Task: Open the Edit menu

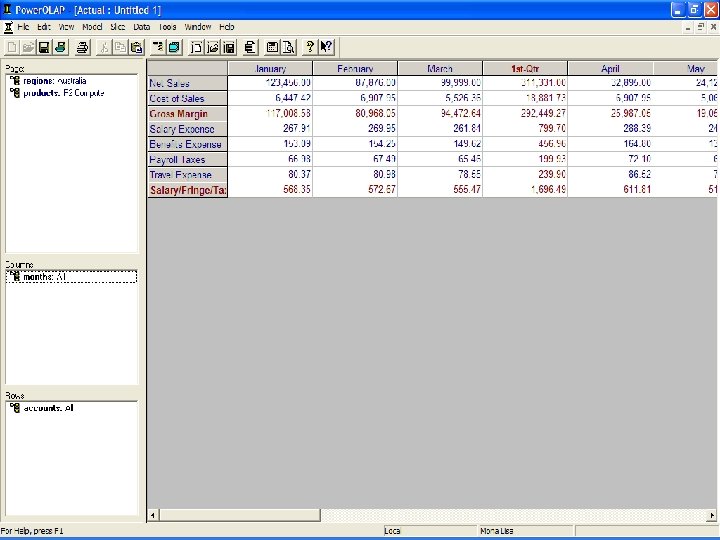Action: 44,27
